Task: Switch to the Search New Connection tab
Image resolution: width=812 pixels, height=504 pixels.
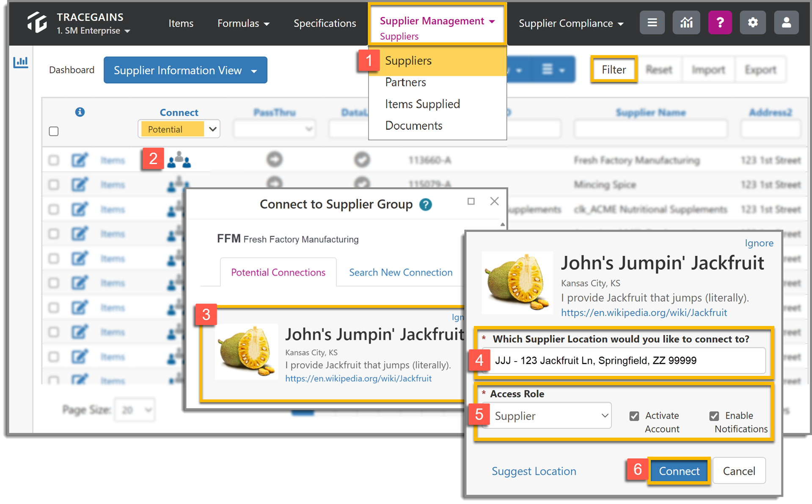Action: click(x=401, y=272)
